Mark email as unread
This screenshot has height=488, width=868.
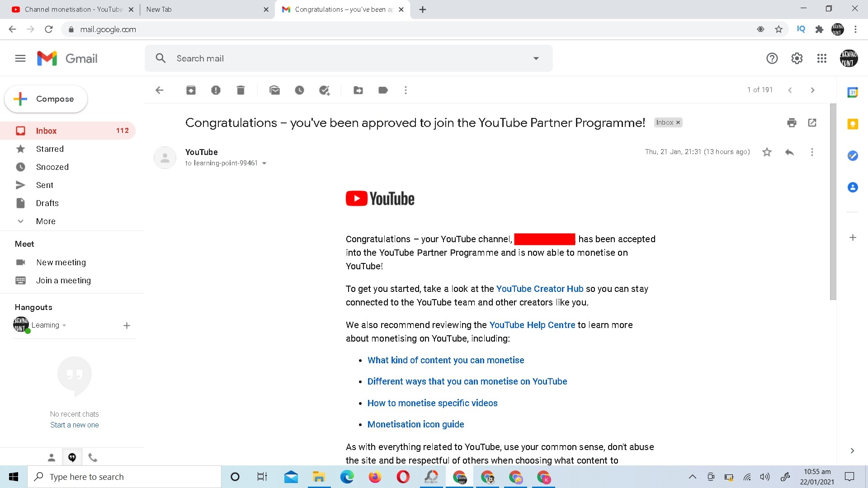point(274,90)
